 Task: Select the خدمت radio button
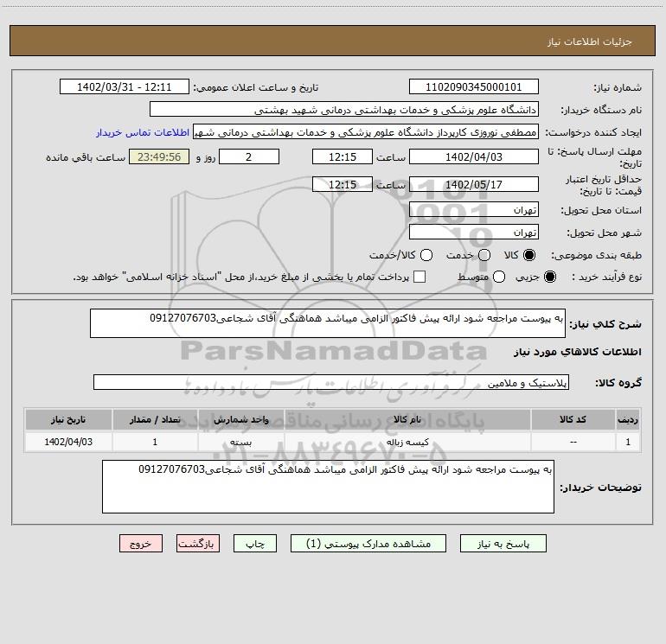[484, 255]
